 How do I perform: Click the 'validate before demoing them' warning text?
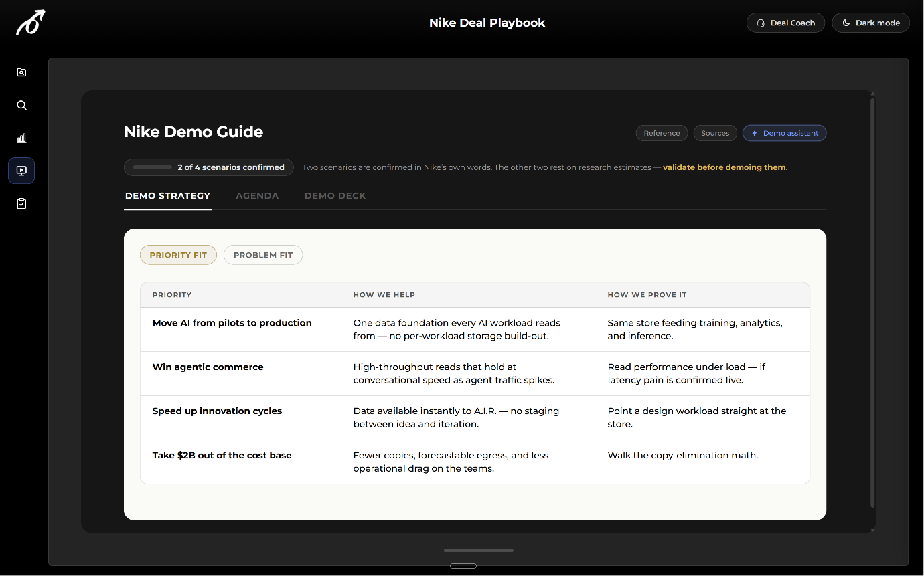[724, 167]
